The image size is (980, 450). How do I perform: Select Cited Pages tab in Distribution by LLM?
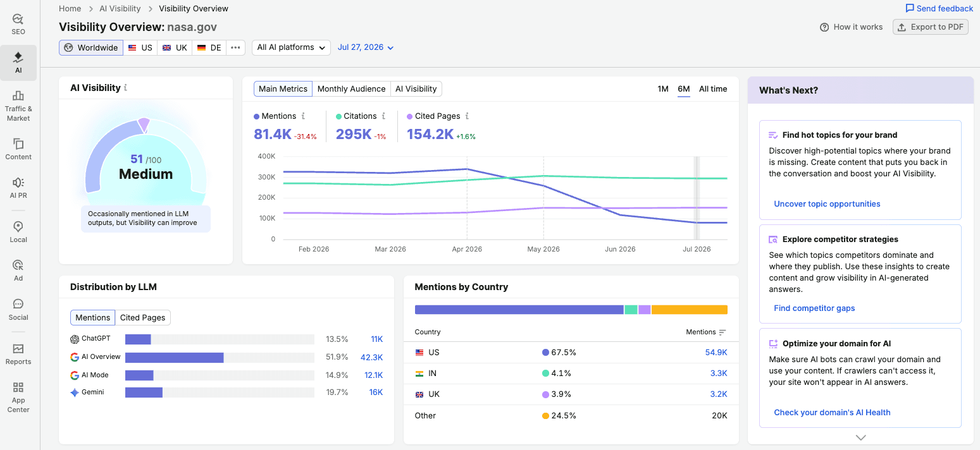point(143,318)
